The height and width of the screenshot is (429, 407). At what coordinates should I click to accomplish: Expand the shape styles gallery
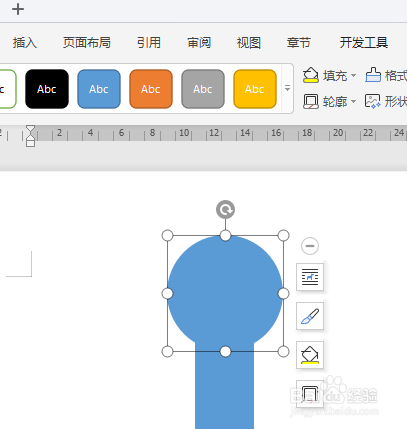(287, 89)
